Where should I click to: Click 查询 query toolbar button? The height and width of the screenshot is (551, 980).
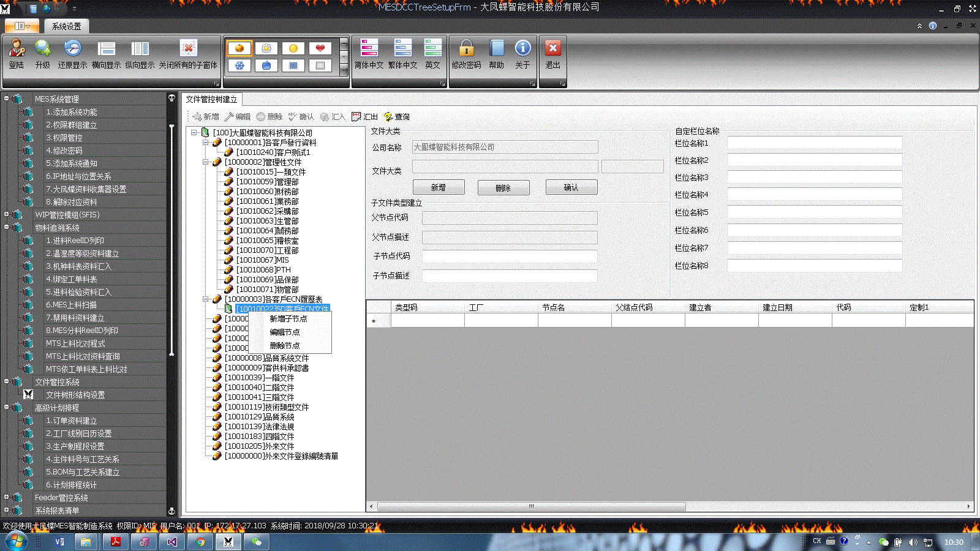coord(396,116)
